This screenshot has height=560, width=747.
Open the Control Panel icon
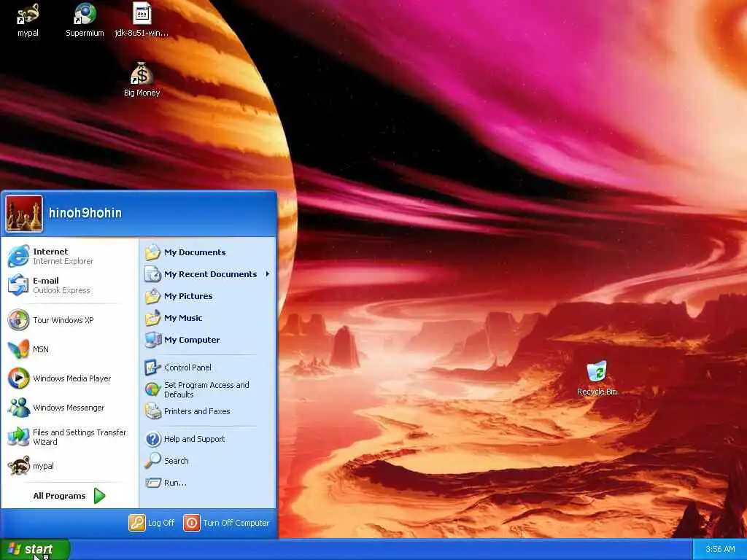pos(152,367)
